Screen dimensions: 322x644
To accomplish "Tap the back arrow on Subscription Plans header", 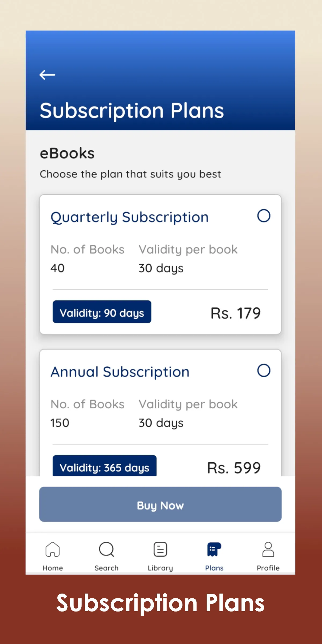I will 48,75.
